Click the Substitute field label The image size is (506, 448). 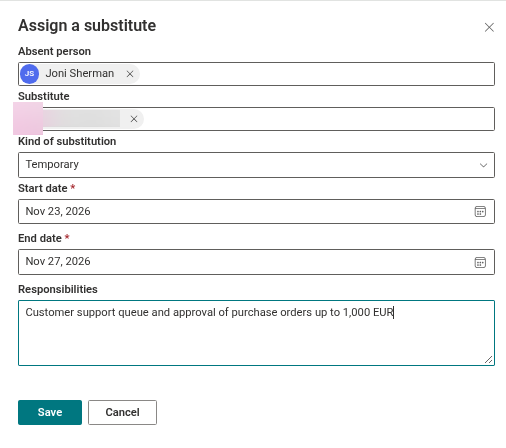pyautogui.click(x=44, y=96)
